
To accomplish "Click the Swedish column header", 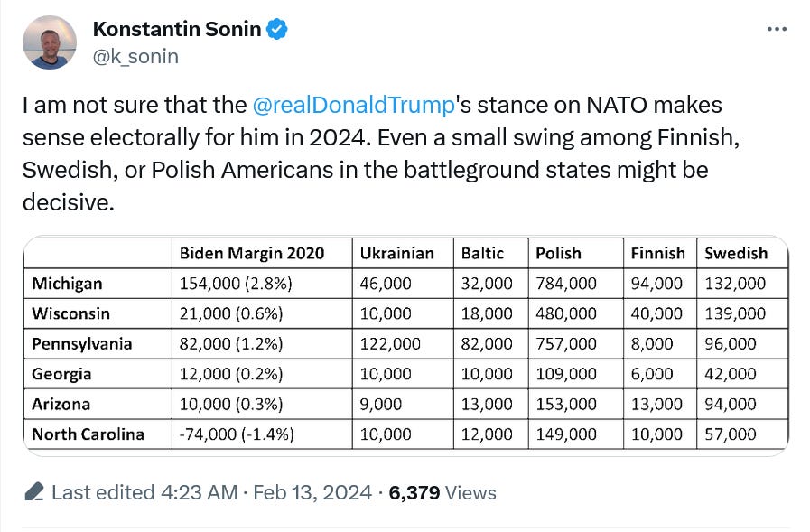I will 736,253.
